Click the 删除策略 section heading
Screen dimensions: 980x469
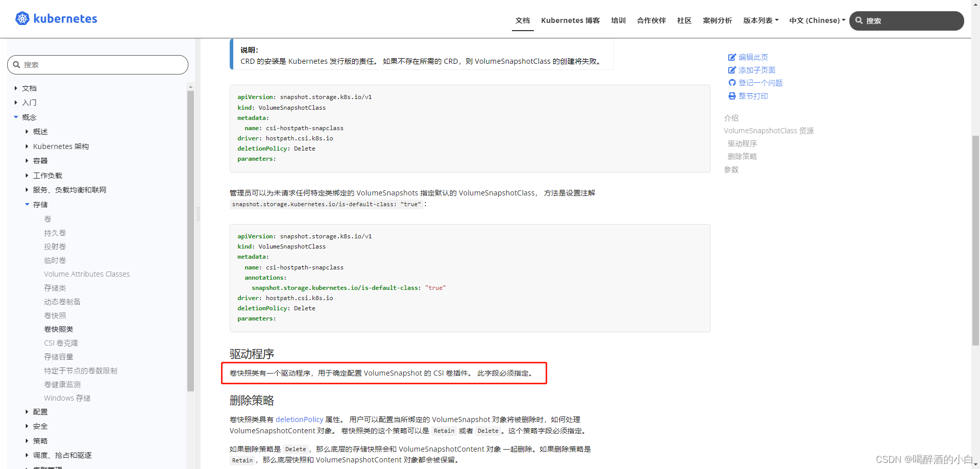pyautogui.click(x=252, y=401)
